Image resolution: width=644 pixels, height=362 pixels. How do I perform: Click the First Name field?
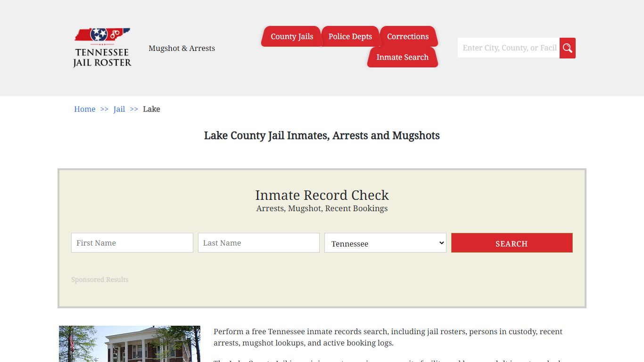pyautogui.click(x=132, y=243)
